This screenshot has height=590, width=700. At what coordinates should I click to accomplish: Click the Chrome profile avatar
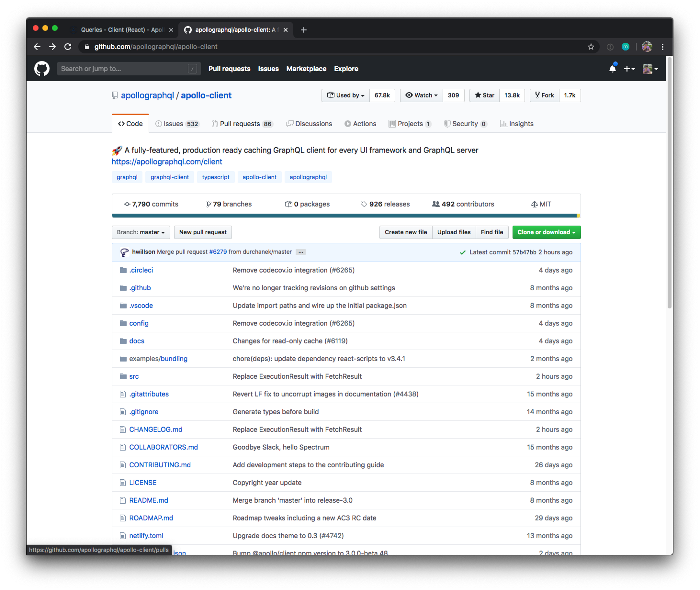pos(647,47)
